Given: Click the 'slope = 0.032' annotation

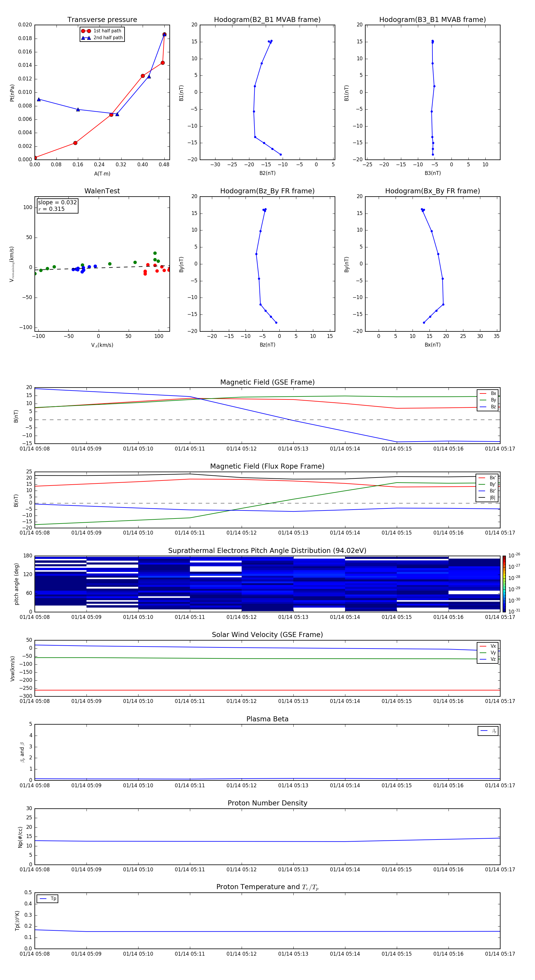Looking at the screenshot, I should click(57, 203).
